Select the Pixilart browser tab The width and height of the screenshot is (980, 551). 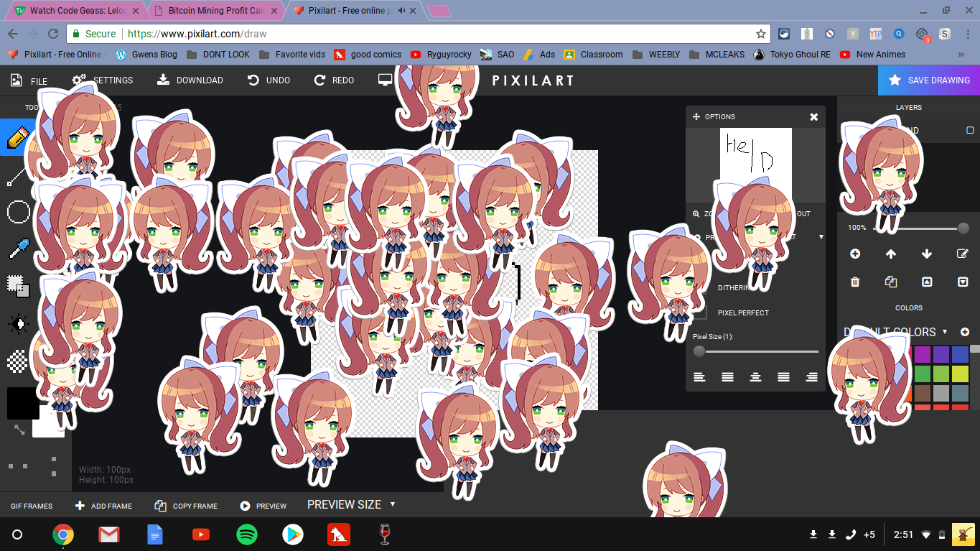point(355,11)
